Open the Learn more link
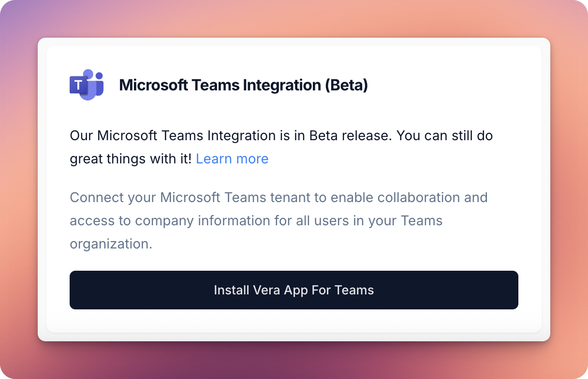This screenshot has width=588, height=379. (x=232, y=159)
